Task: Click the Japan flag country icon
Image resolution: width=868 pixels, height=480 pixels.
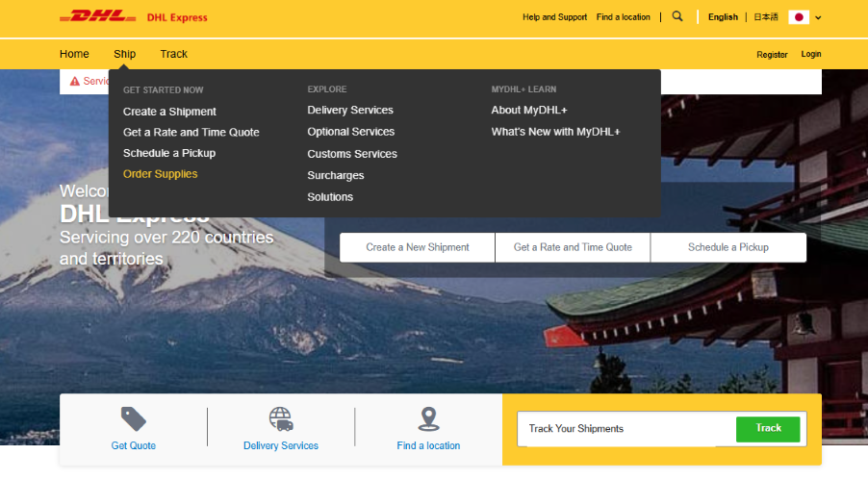Action: click(798, 17)
